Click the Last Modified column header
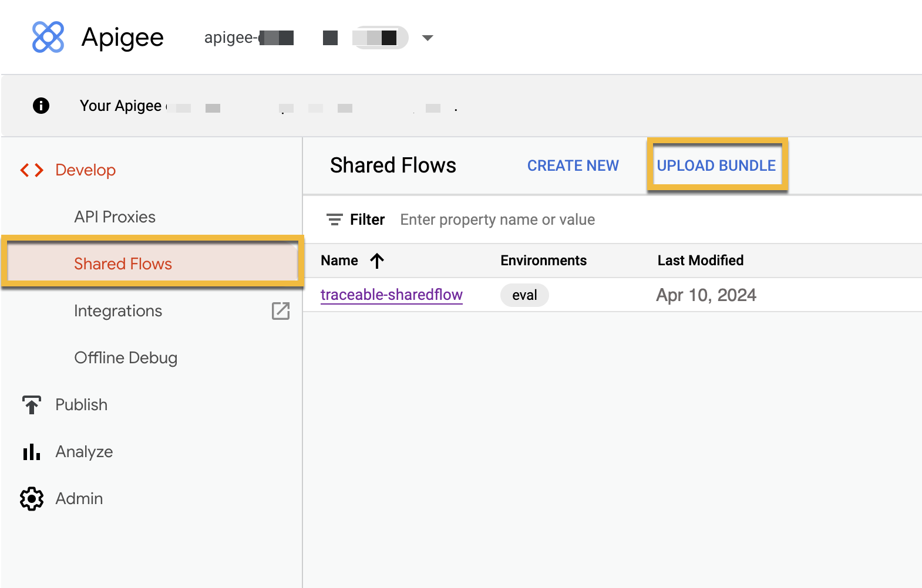 coord(701,261)
